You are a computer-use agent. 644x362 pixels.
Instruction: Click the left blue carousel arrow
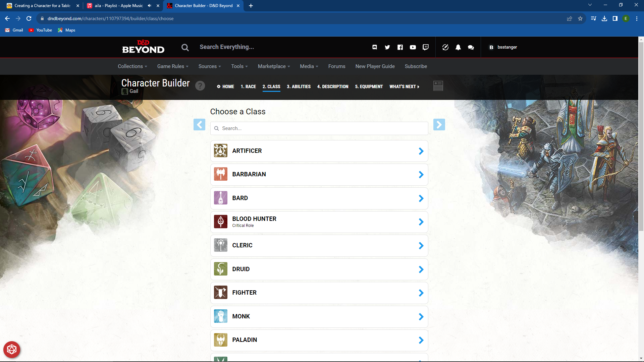point(199,124)
